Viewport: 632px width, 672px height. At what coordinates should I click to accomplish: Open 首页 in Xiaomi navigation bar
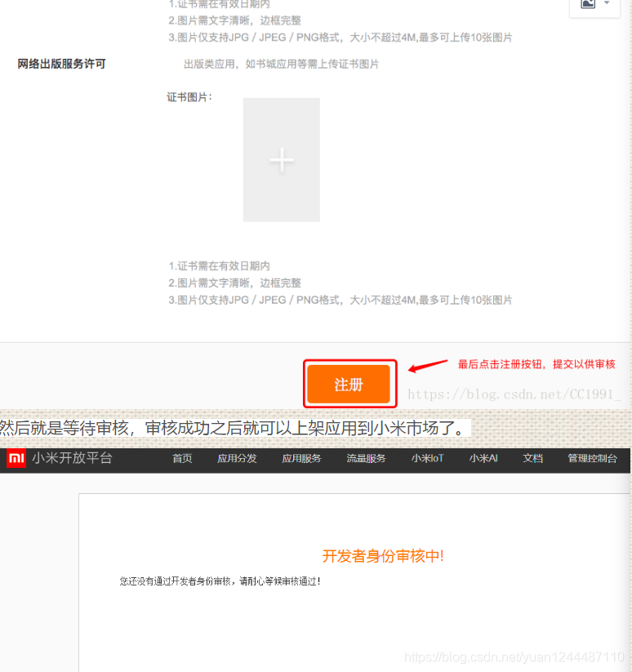pos(182,459)
